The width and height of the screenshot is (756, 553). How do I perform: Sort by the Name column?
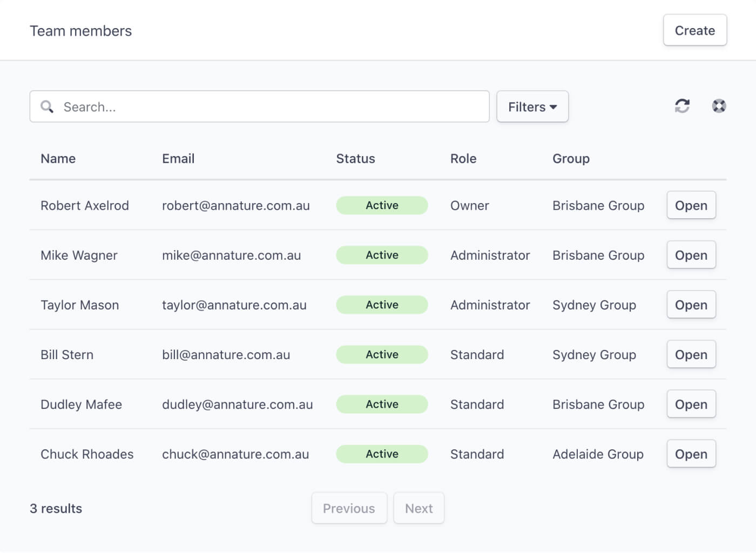(x=58, y=158)
